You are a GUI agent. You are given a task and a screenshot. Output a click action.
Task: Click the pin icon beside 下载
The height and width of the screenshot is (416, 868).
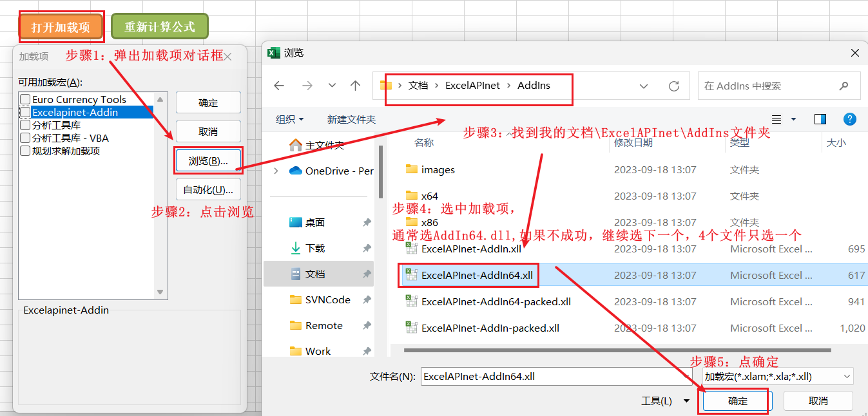(367, 248)
